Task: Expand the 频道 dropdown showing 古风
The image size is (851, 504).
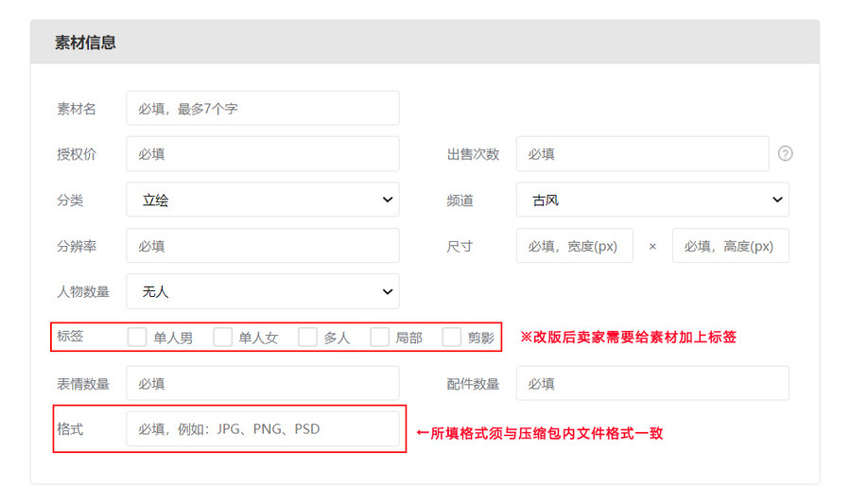Action: click(x=652, y=200)
